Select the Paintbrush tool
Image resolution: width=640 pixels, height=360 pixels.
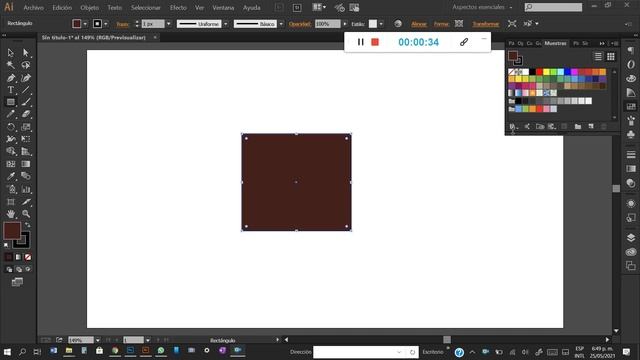tap(26, 102)
